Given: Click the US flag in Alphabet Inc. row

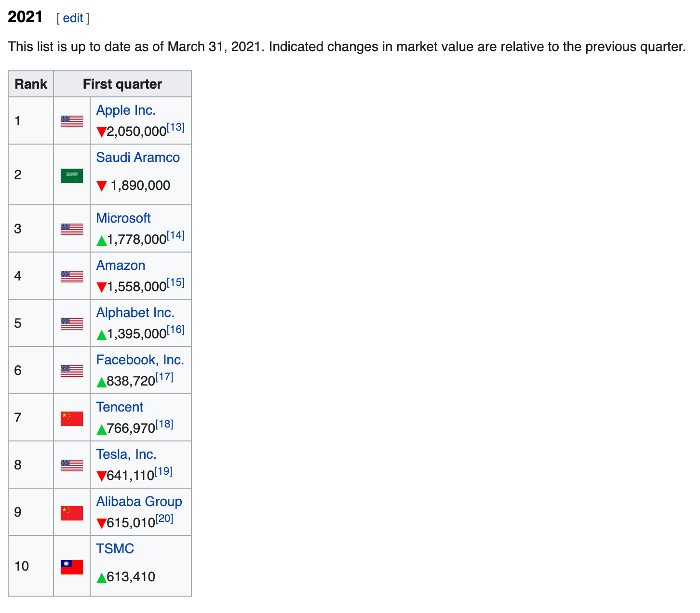Looking at the screenshot, I should (x=72, y=323).
